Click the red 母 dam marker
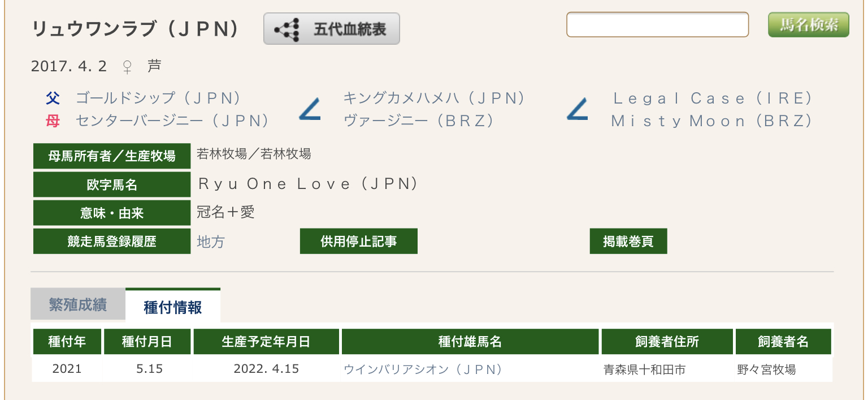The width and height of the screenshot is (868, 400). click(x=53, y=121)
